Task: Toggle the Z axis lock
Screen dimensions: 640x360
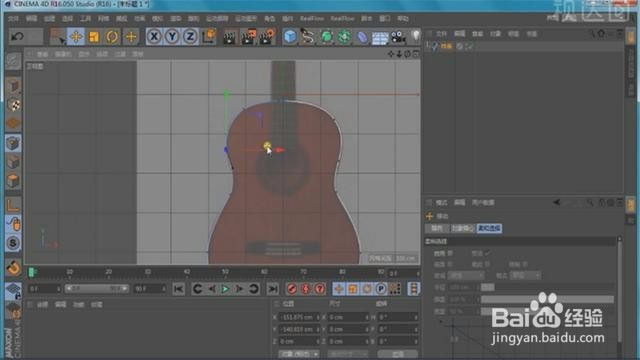Action: pyautogui.click(x=190, y=37)
